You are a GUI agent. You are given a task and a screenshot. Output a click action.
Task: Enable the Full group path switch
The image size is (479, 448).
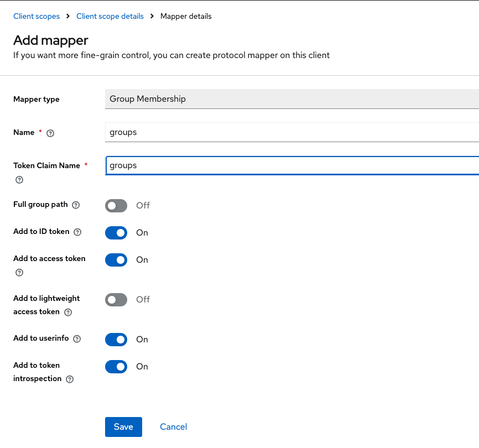point(116,206)
